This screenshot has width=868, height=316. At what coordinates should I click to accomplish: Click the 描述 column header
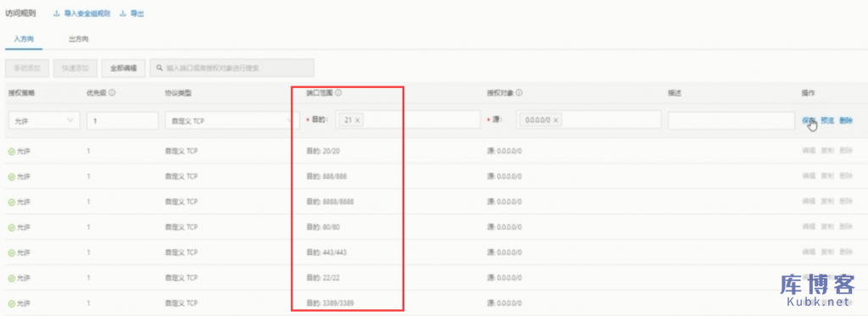click(x=674, y=93)
